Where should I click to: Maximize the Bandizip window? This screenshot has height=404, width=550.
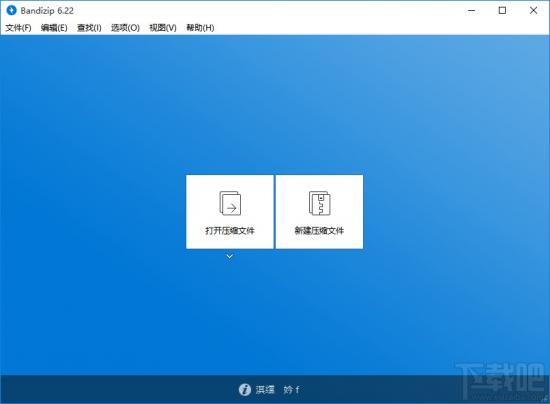[502, 11]
